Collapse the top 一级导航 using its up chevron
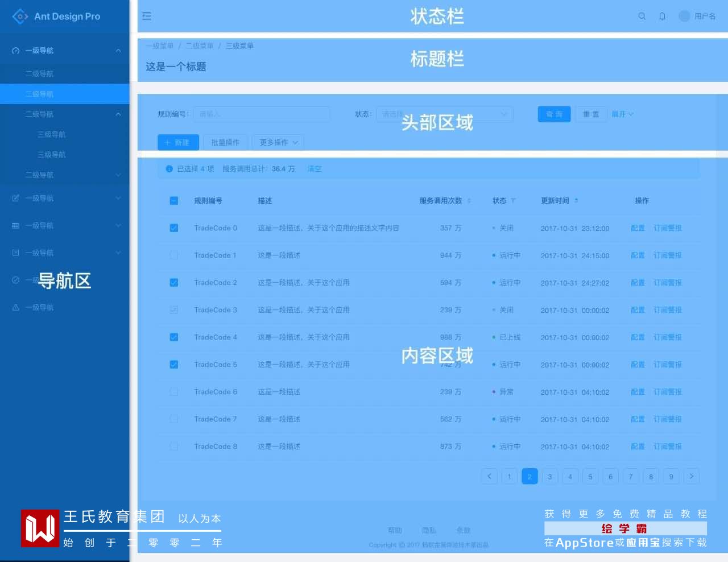This screenshot has height=562, width=728. pyautogui.click(x=118, y=51)
